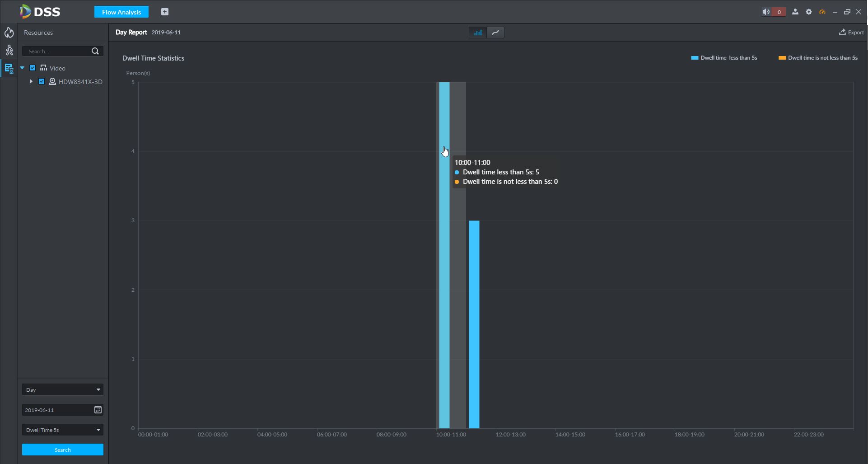Open the Day report type dropdown
The width and height of the screenshot is (868, 464).
point(63,389)
